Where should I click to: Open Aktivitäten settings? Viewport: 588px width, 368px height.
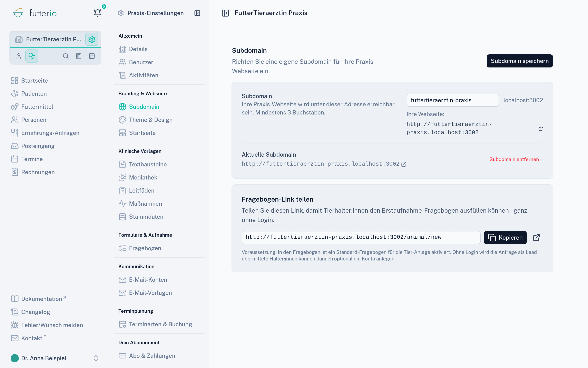point(138,75)
